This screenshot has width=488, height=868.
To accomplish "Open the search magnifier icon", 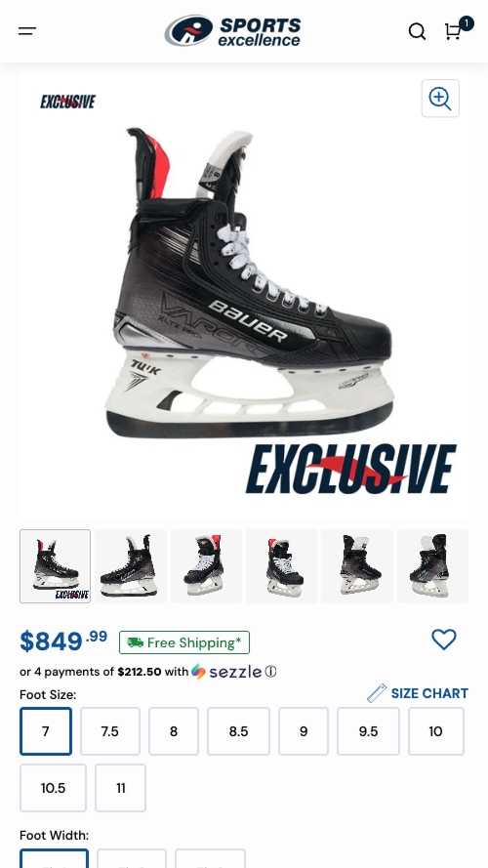I will pyautogui.click(x=417, y=31).
